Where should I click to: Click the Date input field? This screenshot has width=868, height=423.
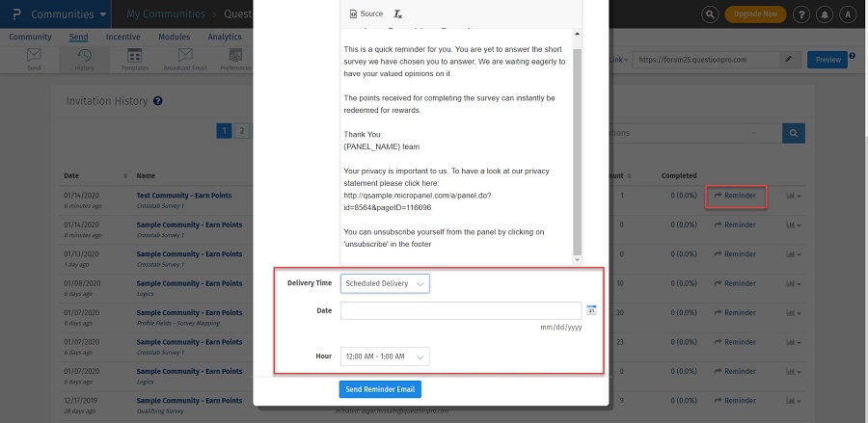(461, 311)
